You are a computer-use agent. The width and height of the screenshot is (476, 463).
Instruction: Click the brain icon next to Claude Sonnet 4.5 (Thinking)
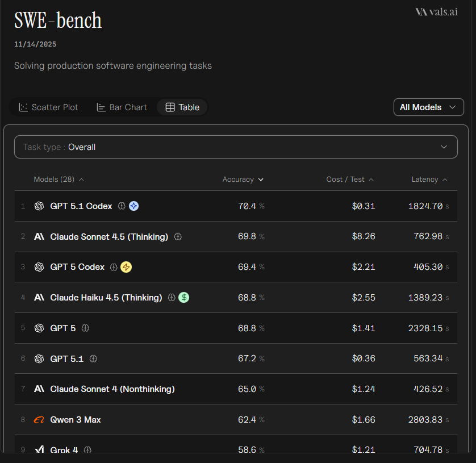[x=178, y=236]
